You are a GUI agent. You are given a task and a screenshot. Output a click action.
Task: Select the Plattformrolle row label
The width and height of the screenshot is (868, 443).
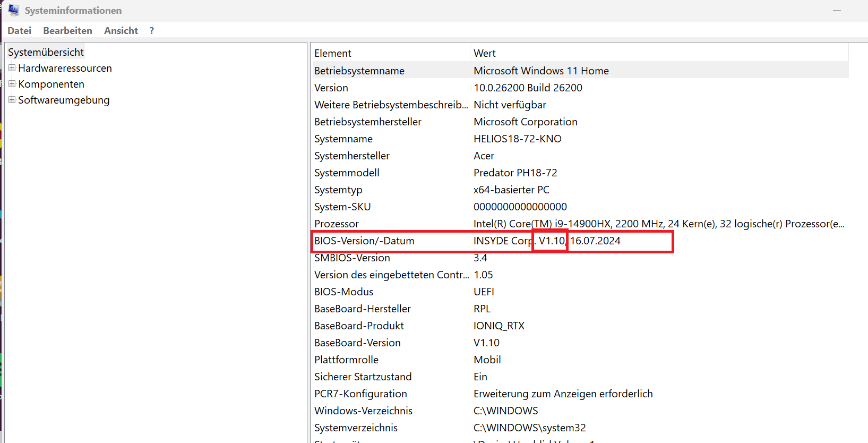346,360
